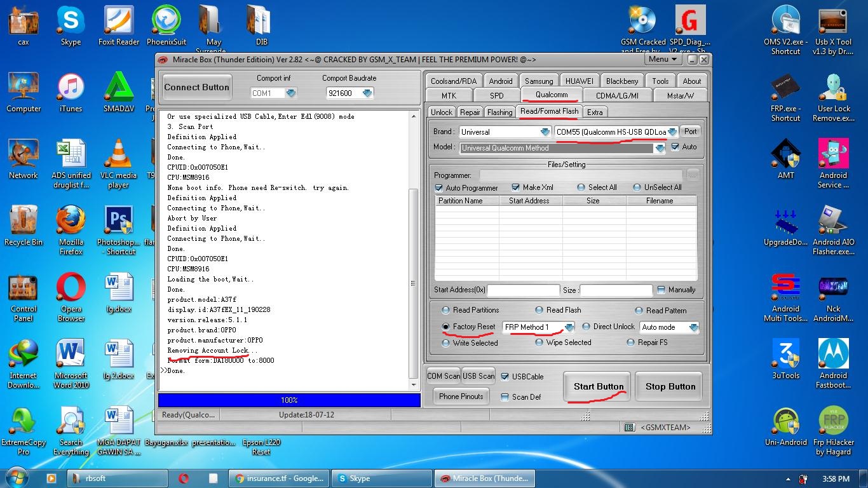Launch iTunes from the desktop
The image size is (868, 488).
tap(71, 93)
